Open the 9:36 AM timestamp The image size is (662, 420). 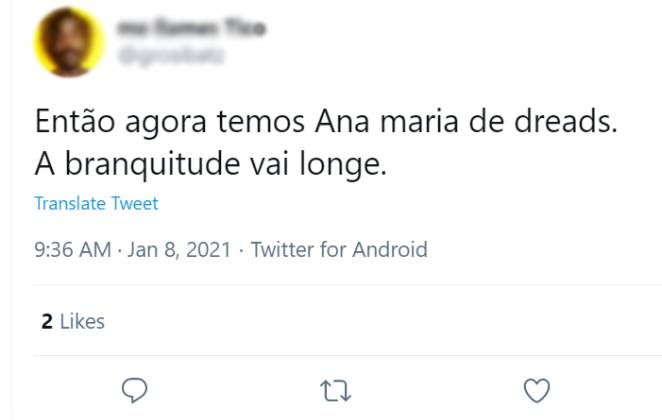(72, 249)
